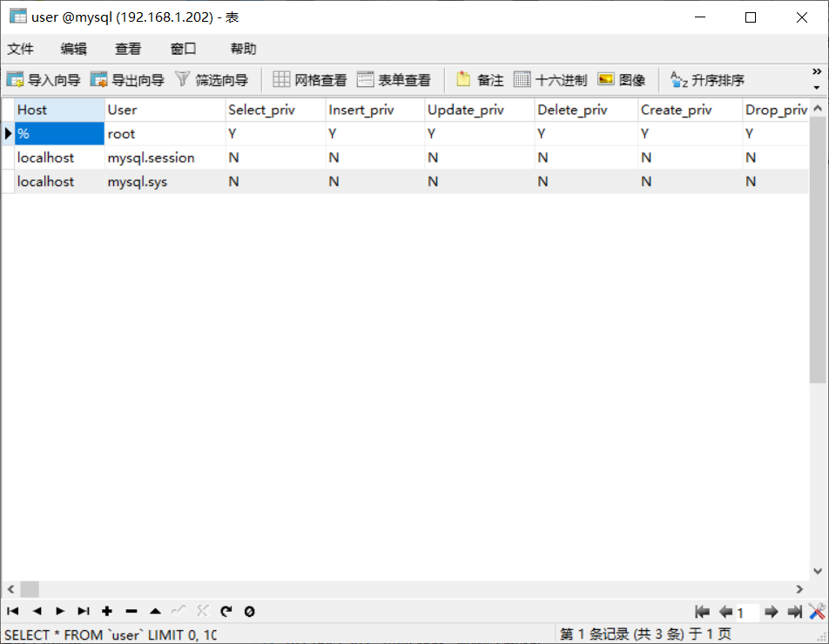The width and height of the screenshot is (829, 644).
Task: Click the horizontal scrollbar right arrow
Action: (799, 589)
